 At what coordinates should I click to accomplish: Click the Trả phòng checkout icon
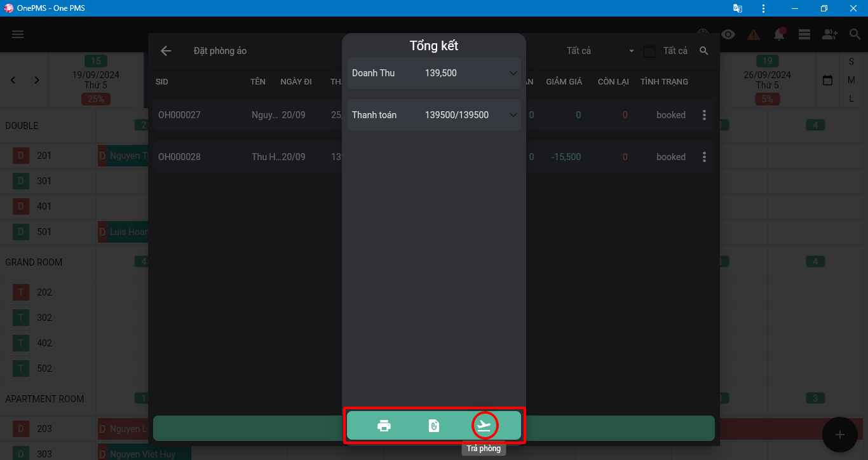(484, 426)
